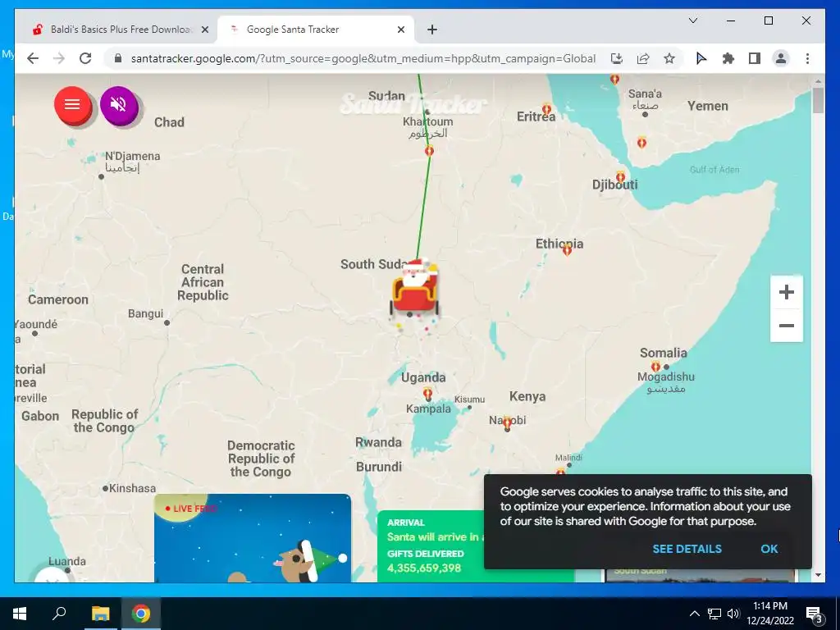Viewport: 840px width, 630px height.
Task: Open the Chrome profile avatar
Action: pyautogui.click(x=781, y=58)
